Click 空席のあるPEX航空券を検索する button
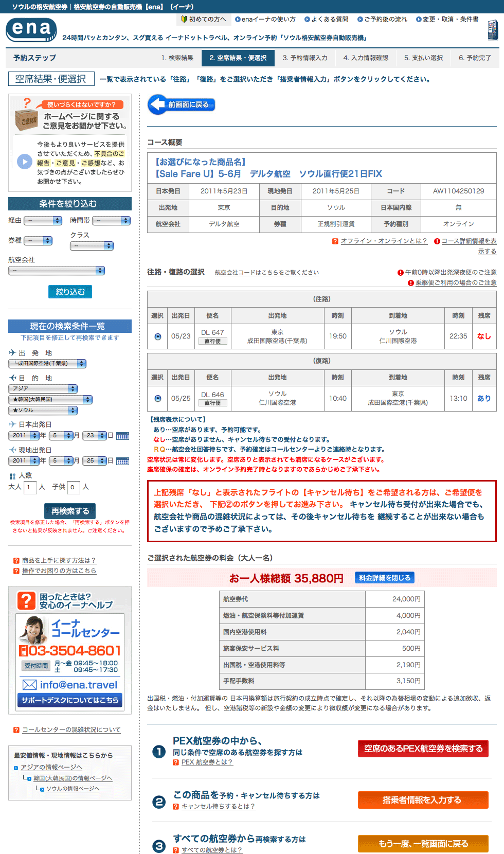 (423, 749)
